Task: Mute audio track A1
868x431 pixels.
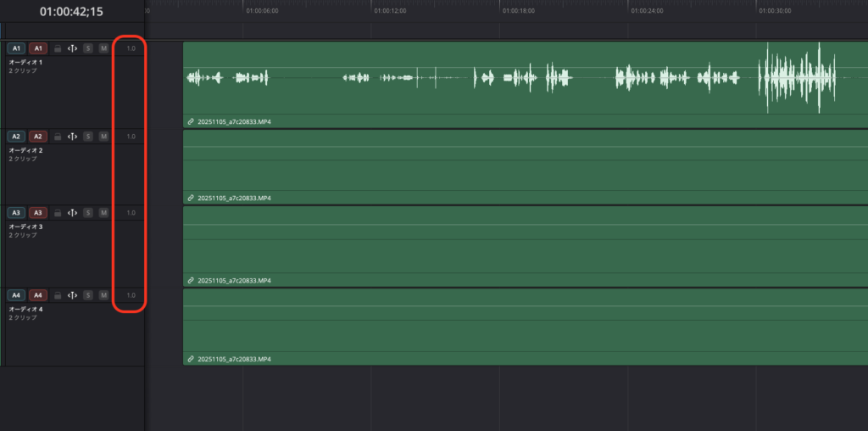Action: click(x=103, y=48)
